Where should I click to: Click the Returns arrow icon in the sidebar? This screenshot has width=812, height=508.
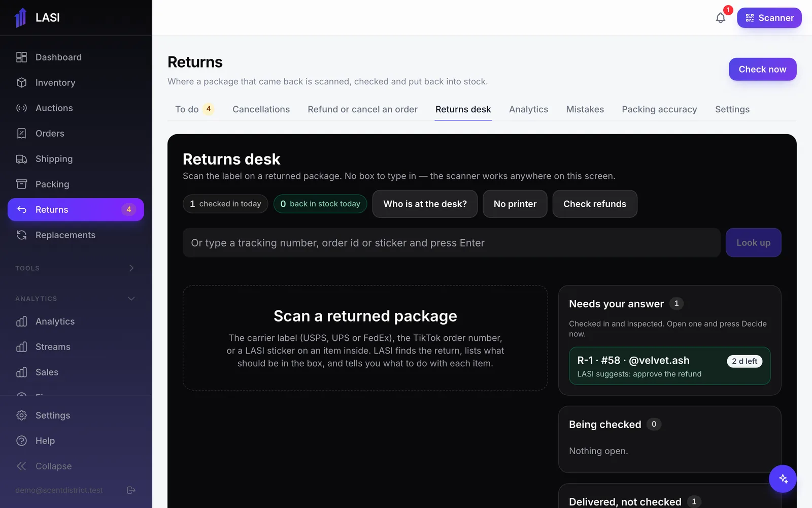[21, 210]
